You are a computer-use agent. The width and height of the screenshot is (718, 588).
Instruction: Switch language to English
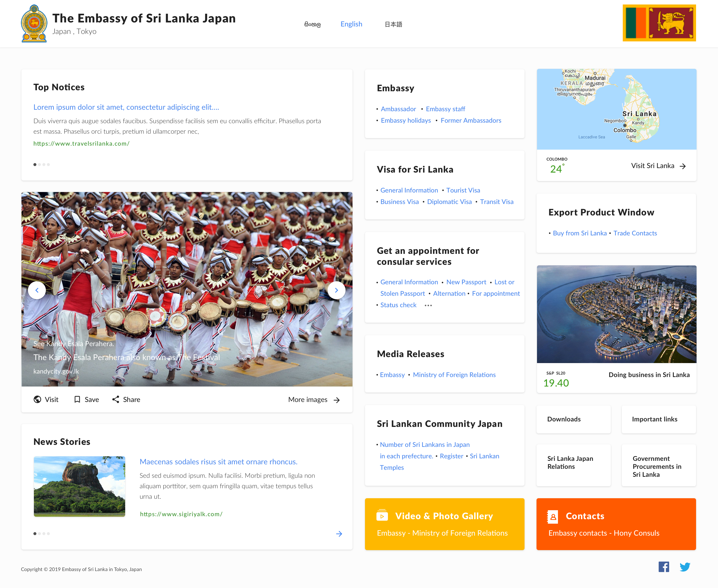coord(351,24)
